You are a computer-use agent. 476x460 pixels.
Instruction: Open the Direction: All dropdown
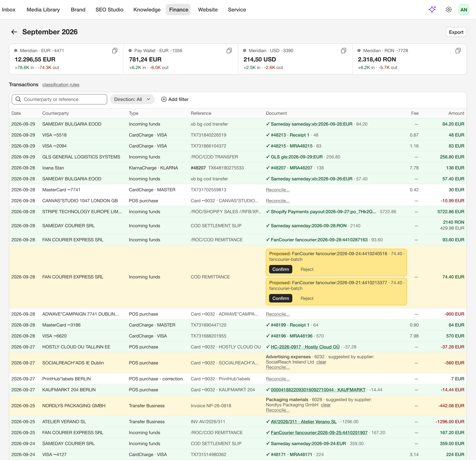132,99
